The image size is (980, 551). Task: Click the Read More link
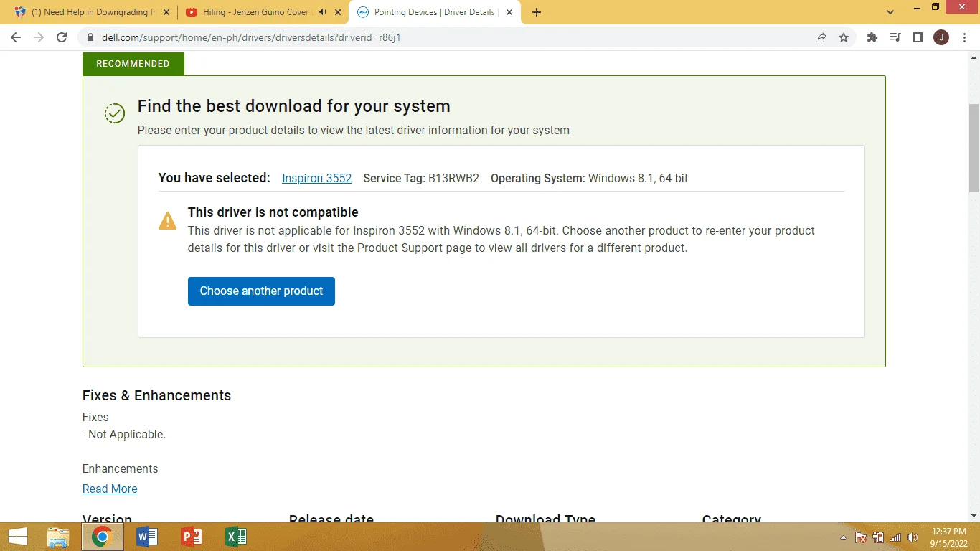pyautogui.click(x=110, y=489)
